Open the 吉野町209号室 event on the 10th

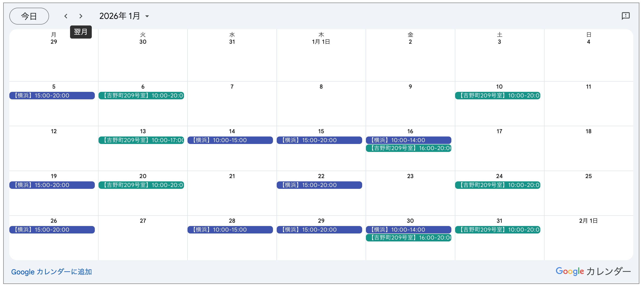(x=498, y=96)
